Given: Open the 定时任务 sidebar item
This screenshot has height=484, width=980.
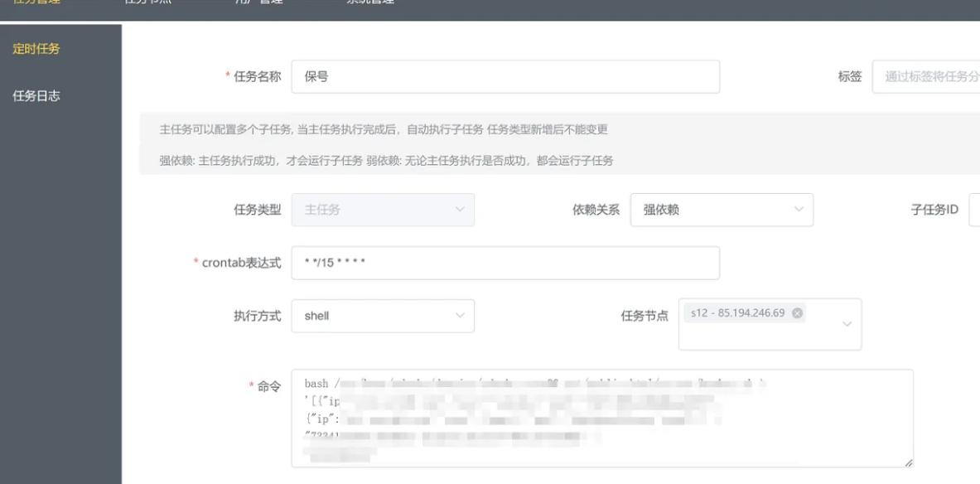Looking at the screenshot, I should pos(36,49).
